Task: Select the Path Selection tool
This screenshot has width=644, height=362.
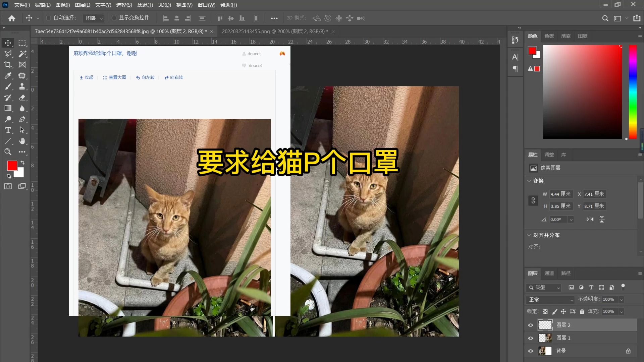Action: (22, 130)
